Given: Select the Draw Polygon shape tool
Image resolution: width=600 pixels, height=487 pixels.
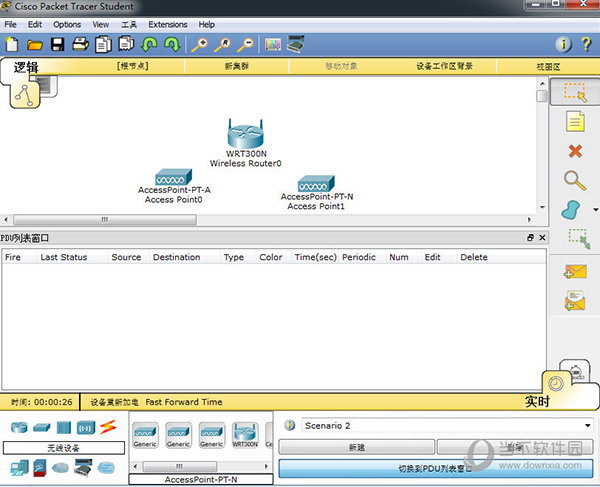Looking at the screenshot, I should pos(571,210).
